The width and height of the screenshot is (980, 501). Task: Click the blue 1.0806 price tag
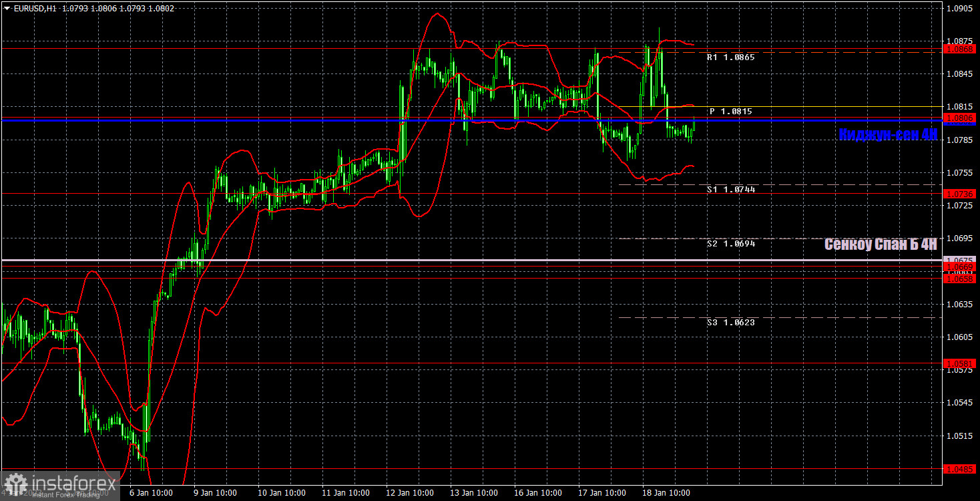[x=960, y=118]
